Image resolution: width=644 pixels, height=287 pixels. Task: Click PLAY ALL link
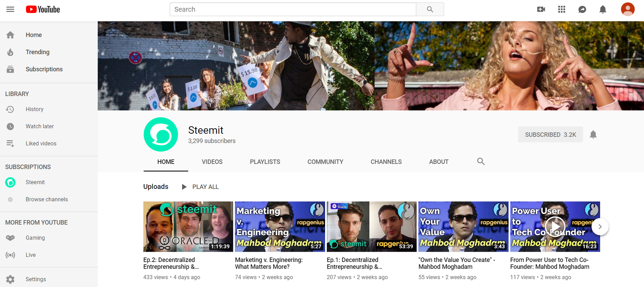coord(205,187)
